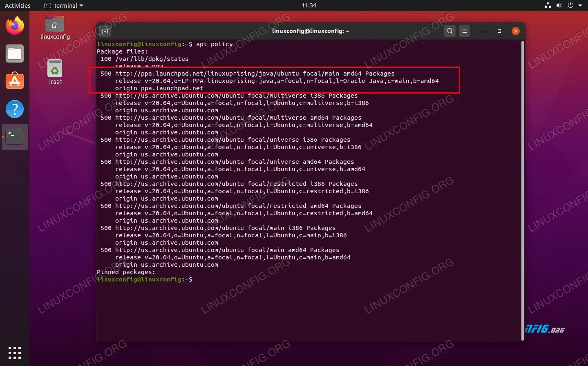This screenshot has height=366, width=588.
Task: Click the power icon in top bar
Action: (570, 5)
